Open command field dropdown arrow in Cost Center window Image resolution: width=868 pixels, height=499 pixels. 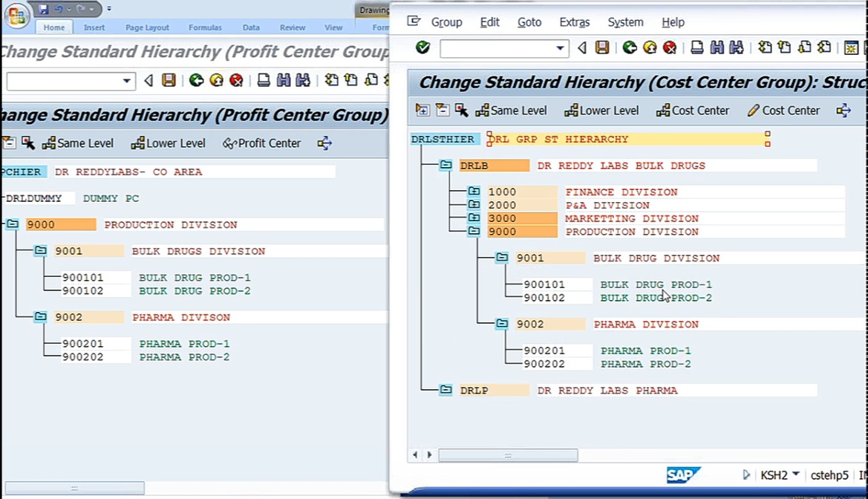(x=560, y=48)
